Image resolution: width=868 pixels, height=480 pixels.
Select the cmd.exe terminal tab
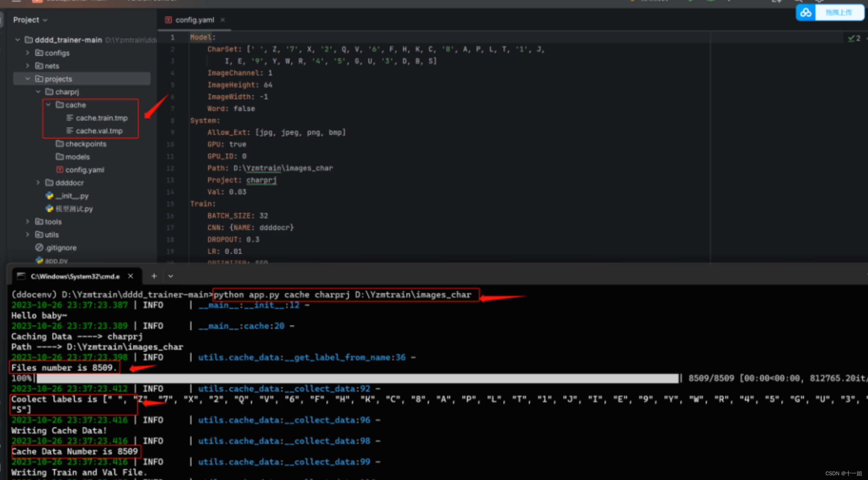coord(75,276)
